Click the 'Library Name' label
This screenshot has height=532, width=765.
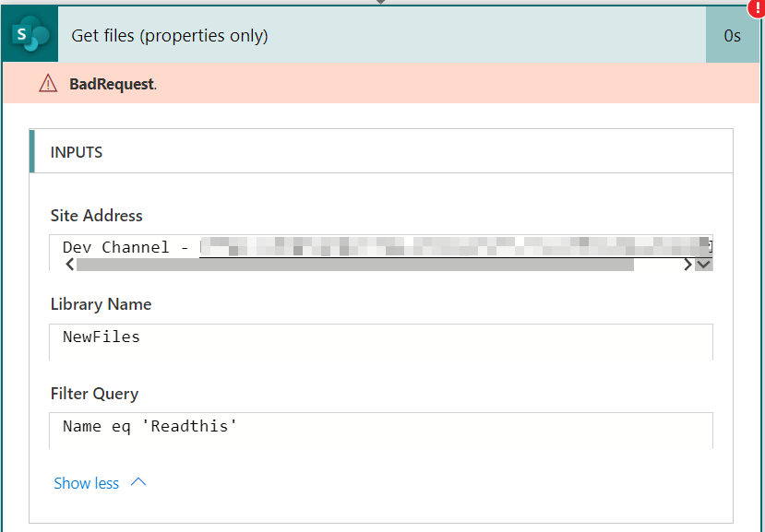(x=101, y=304)
